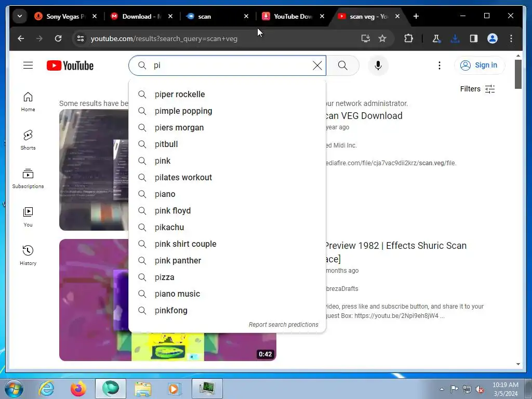532x399 pixels.
Task: Expand the tab search dropdown
Action: point(20,16)
